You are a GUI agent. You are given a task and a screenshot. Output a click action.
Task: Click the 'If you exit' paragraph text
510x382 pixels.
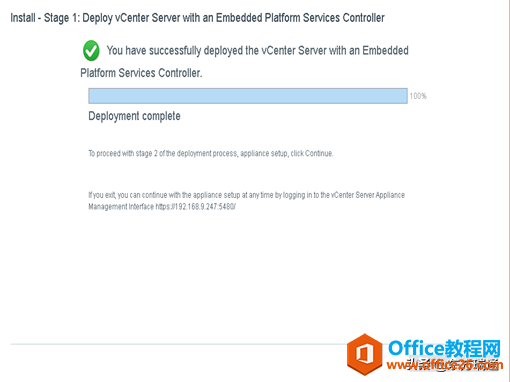[247, 201]
